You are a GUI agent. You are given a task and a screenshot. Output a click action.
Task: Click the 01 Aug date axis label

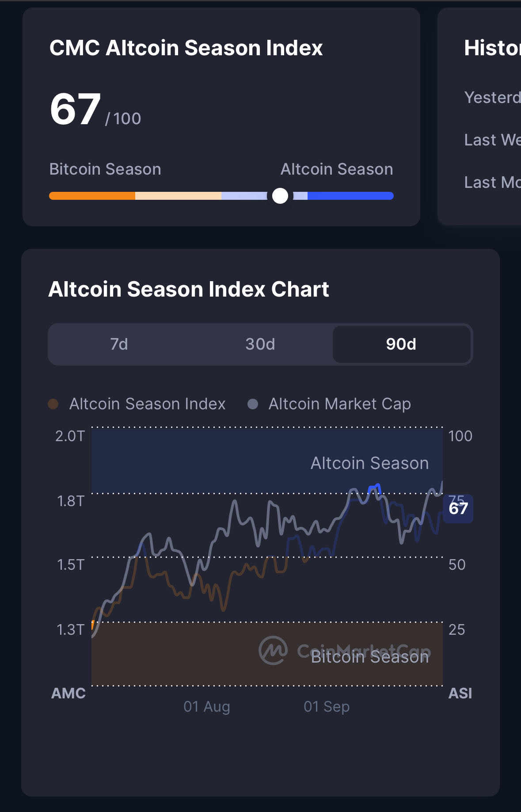[206, 706]
